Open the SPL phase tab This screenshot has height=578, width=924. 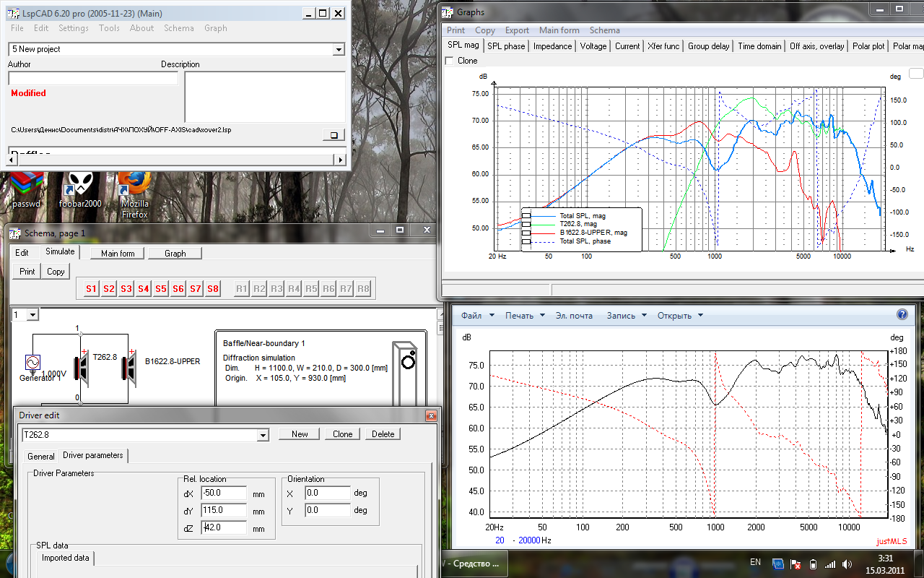(506, 46)
